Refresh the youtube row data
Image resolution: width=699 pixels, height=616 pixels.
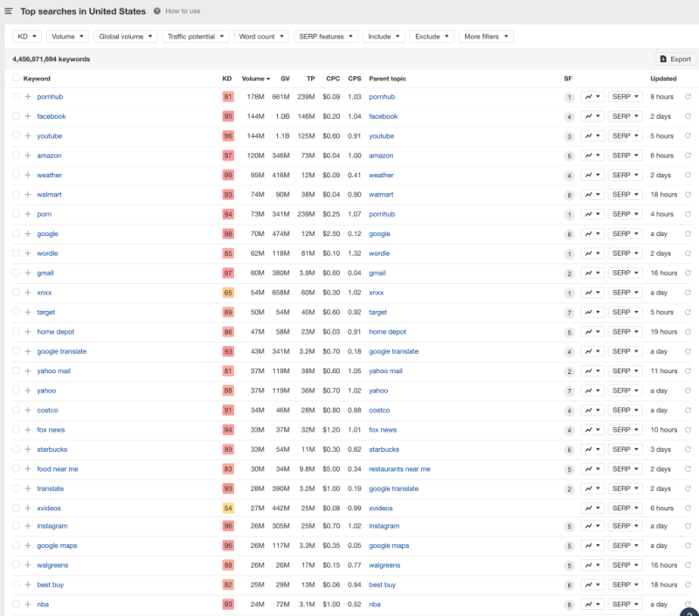pyautogui.click(x=688, y=136)
